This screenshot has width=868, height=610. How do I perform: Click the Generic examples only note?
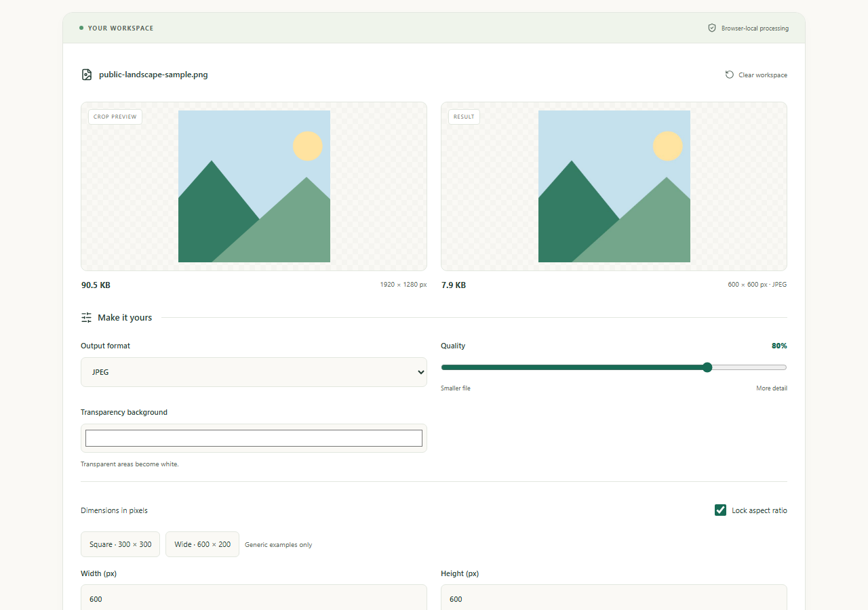tap(279, 545)
